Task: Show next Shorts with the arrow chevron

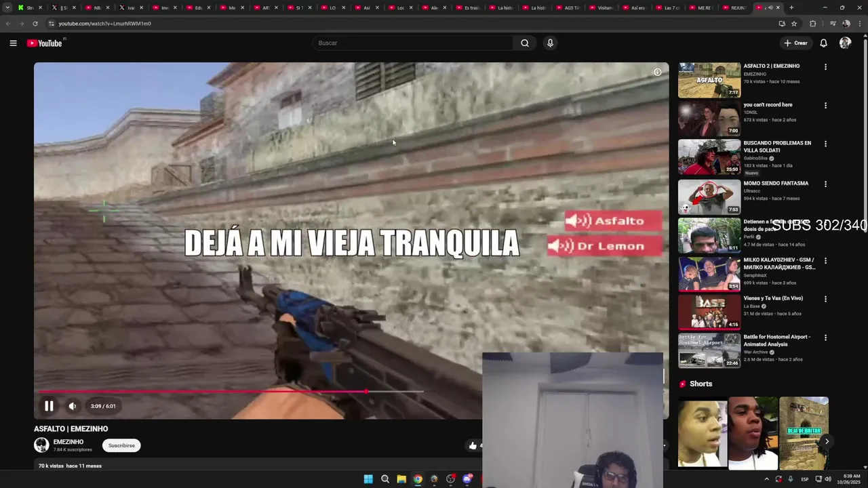Action: pyautogui.click(x=827, y=441)
